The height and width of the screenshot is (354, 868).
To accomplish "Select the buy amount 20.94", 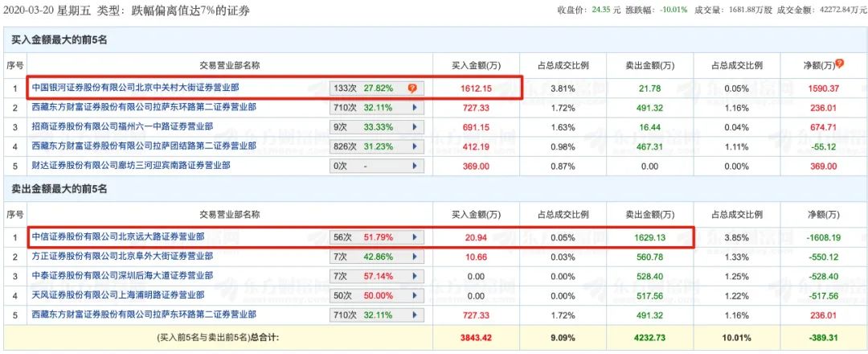I will [x=476, y=237].
